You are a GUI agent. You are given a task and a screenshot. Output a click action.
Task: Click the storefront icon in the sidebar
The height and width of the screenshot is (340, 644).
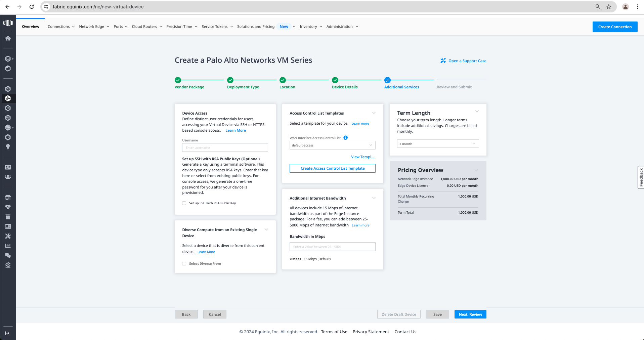click(8, 197)
